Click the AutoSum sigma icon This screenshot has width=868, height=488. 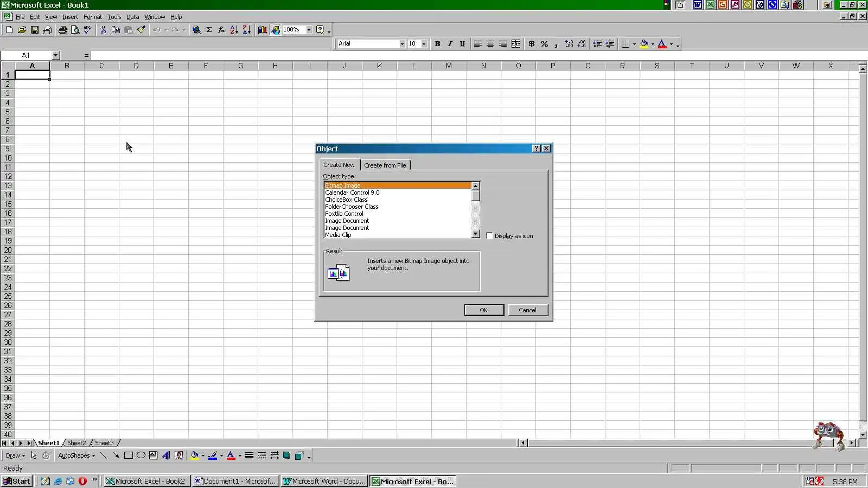point(209,30)
